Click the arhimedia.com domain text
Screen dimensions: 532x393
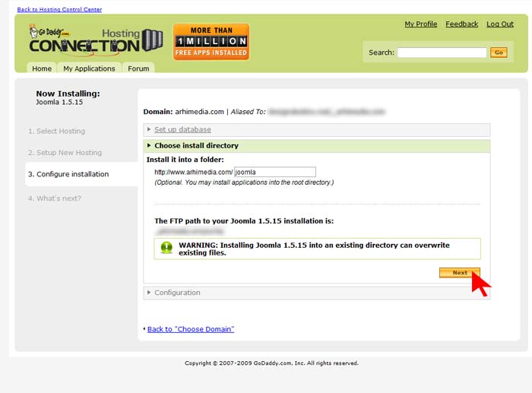[x=199, y=112]
